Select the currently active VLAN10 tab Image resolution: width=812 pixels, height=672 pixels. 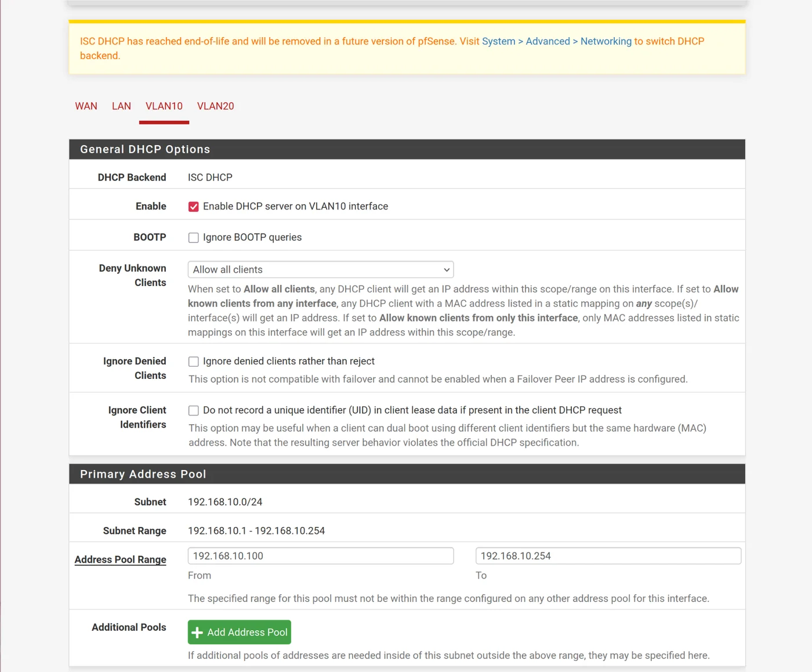click(x=164, y=106)
